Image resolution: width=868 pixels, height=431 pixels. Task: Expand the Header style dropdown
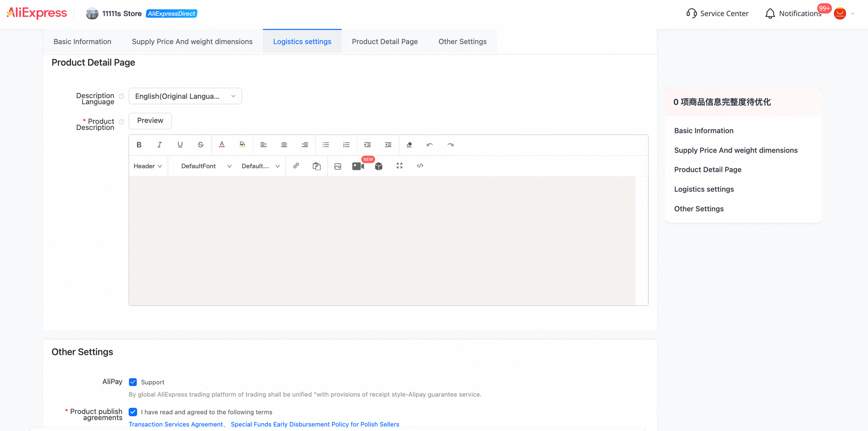pos(148,166)
